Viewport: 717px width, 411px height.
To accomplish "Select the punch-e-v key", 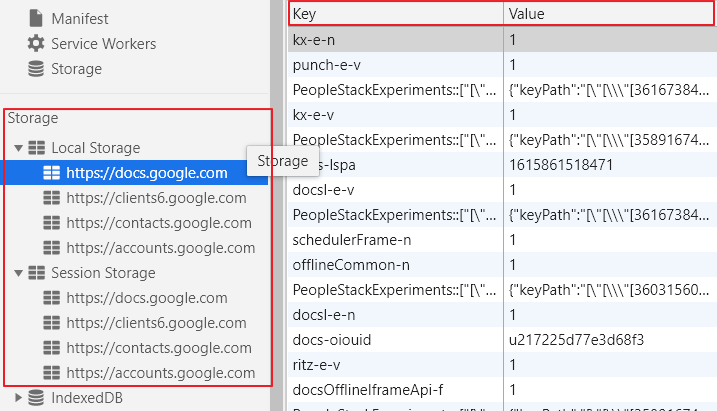I will click(x=326, y=65).
